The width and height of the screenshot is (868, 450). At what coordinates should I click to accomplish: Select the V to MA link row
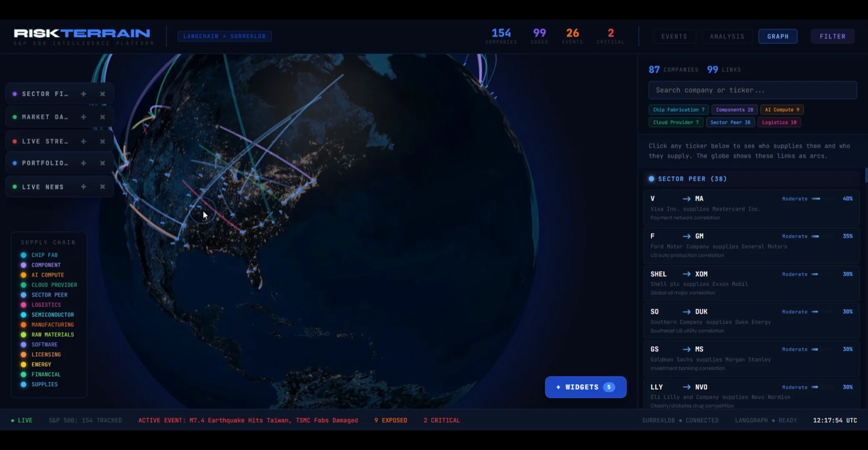(x=751, y=207)
